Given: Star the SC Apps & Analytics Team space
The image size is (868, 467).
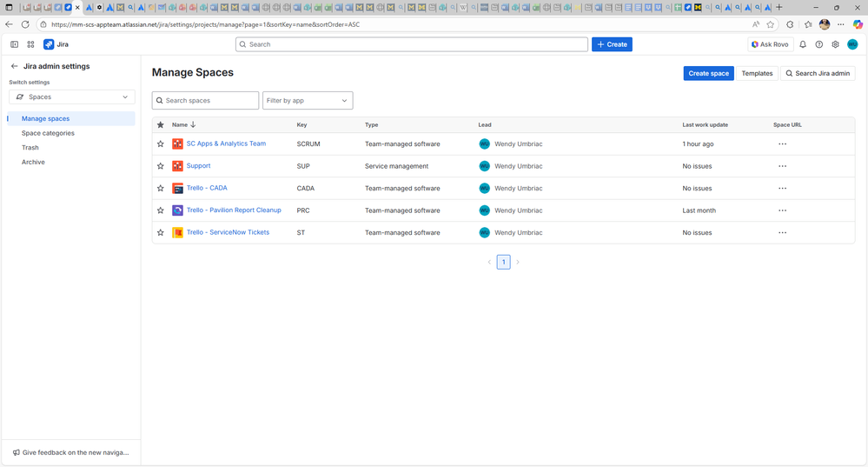Looking at the screenshot, I should point(161,144).
